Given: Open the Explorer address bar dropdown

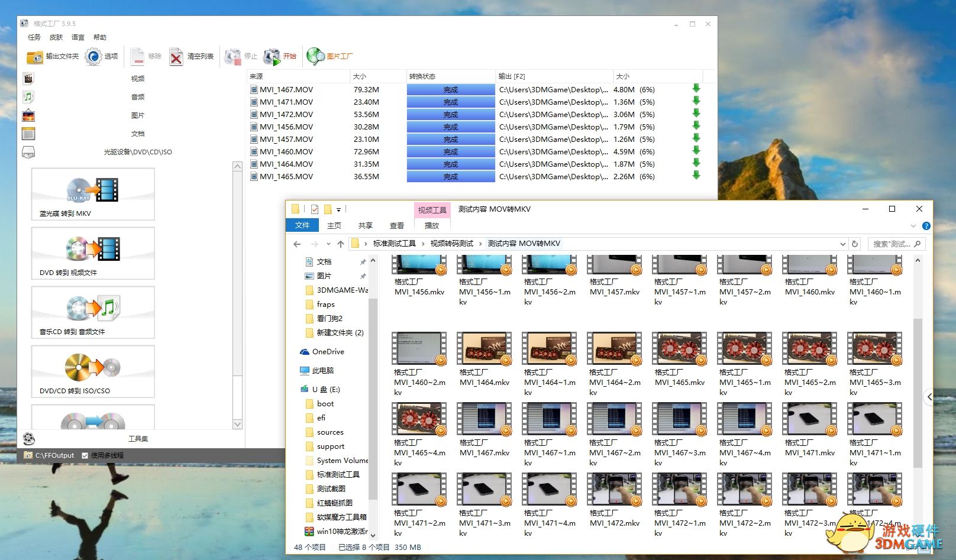Looking at the screenshot, I should 842,244.
